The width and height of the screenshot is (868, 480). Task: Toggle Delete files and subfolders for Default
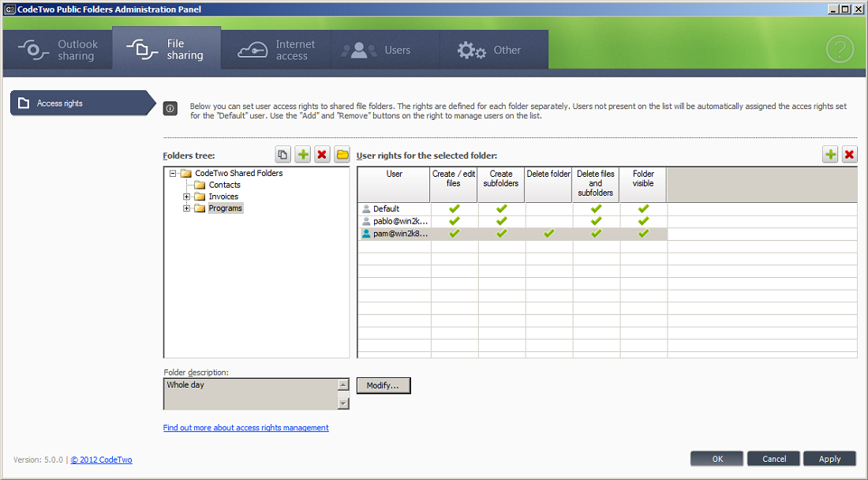click(597, 208)
